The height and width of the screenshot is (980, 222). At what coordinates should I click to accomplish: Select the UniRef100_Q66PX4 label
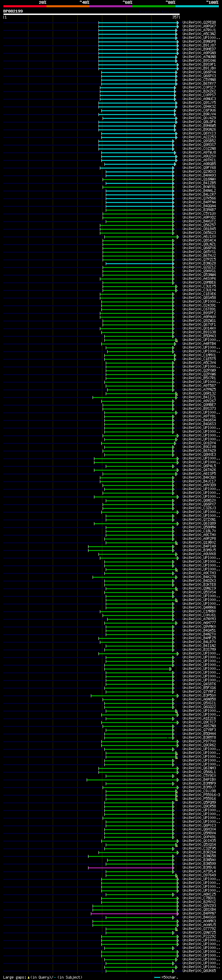point(199,72)
